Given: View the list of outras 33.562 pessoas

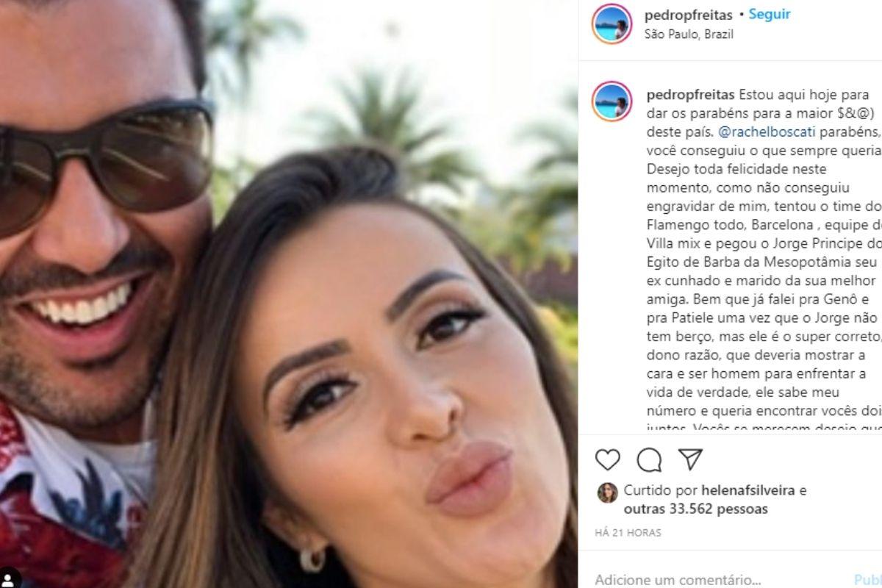Looking at the screenshot, I should coord(696,509).
